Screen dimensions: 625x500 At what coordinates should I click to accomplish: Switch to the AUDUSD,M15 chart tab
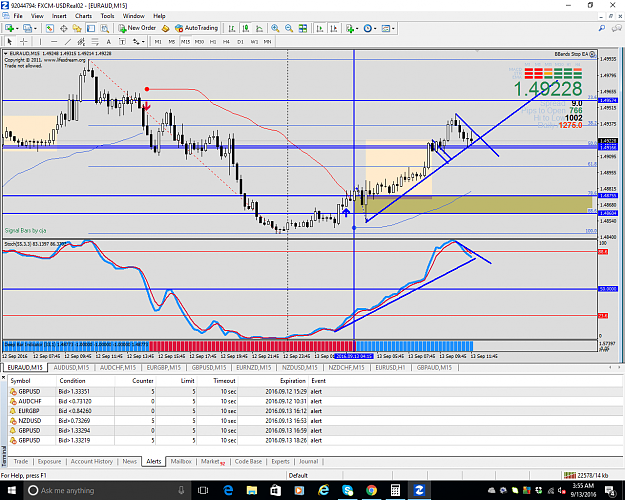click(x=72, y=368)
